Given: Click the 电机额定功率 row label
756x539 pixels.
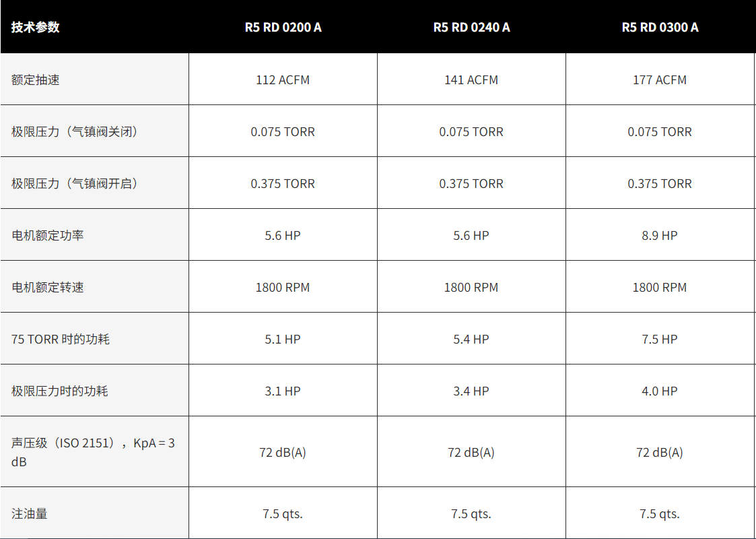Looking at the screenshot, I should [48, 235].
